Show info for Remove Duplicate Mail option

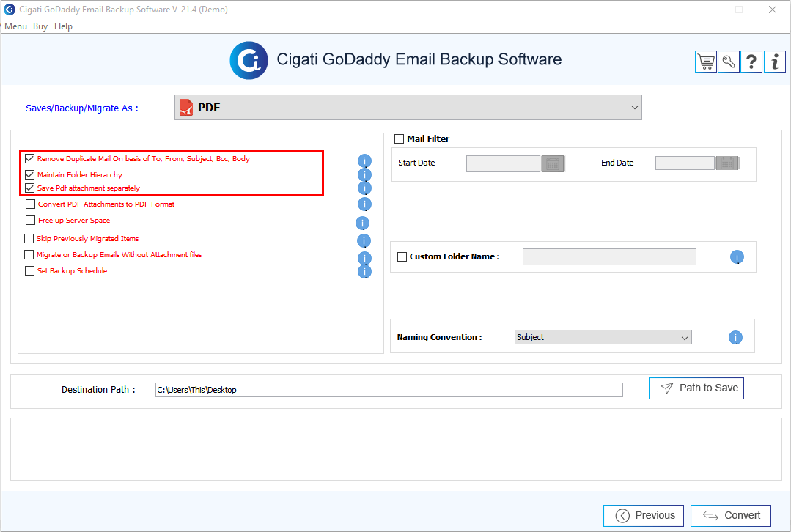(x=364, y=161)
